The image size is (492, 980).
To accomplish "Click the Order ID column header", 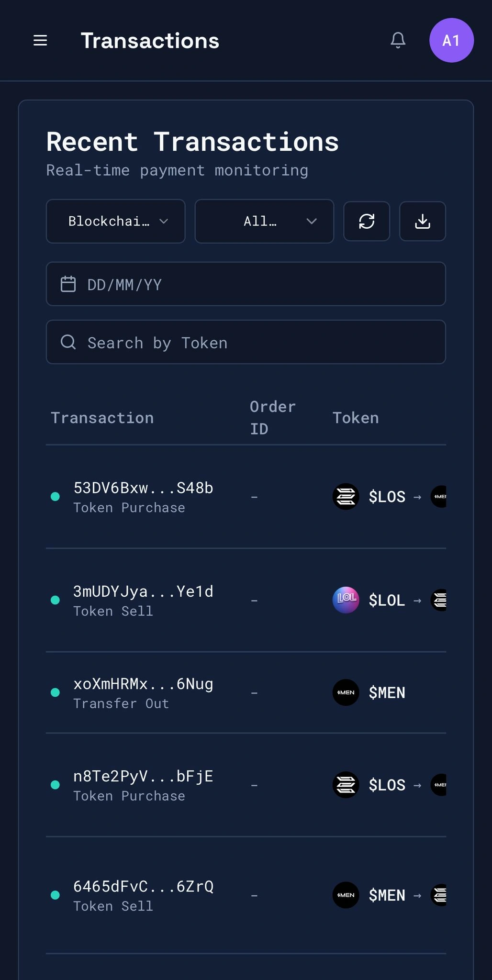I will [272, 418].
